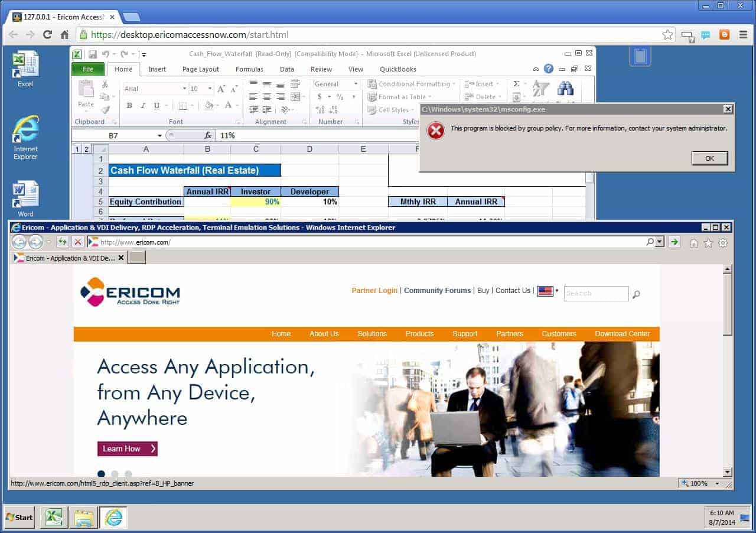Viewport: 756px width, 533px height.
Task: Open the Internet Explorer desktop shortcut
Action: (x=25, y=129)
